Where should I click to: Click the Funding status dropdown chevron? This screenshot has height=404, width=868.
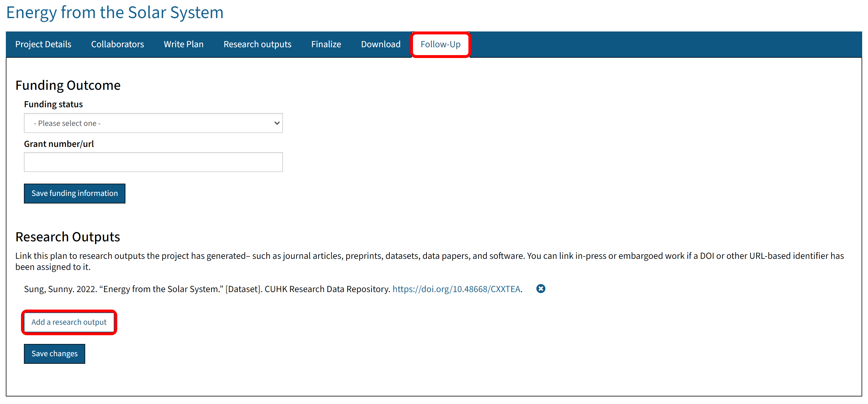point(276,123)
